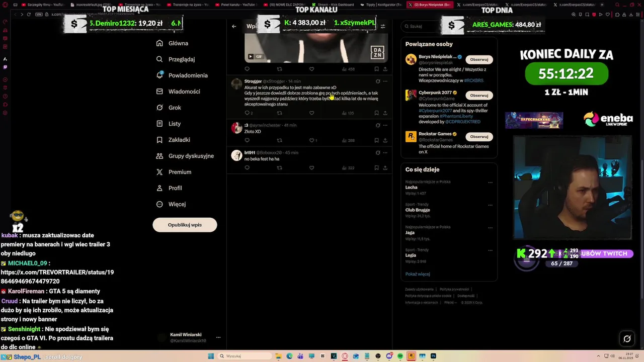Click the Profil person icon
Screen dimensions: 644x362
[x=159, y=188]
